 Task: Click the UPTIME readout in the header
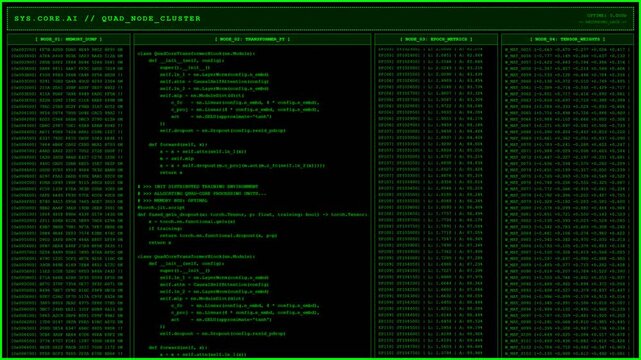[607, 16]
